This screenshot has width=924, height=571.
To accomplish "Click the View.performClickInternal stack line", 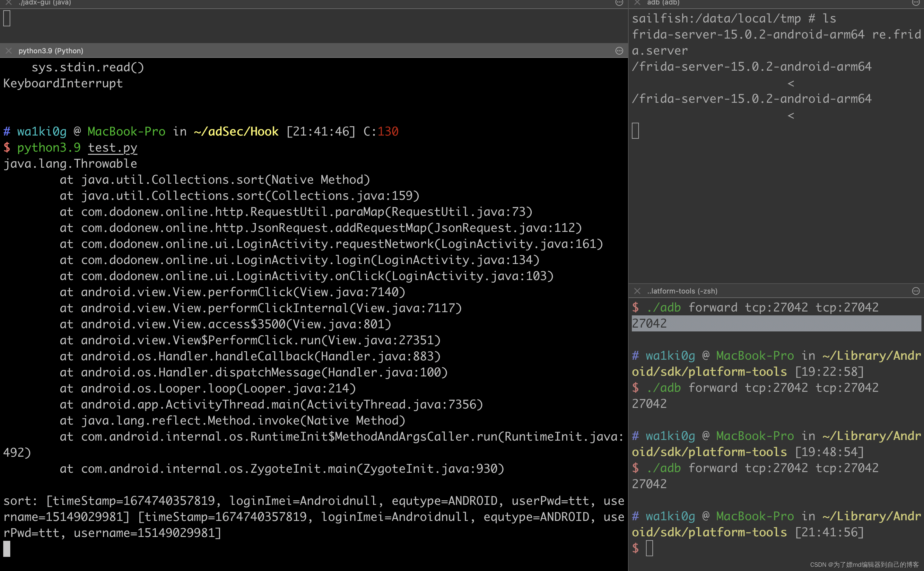I will (261, 308).
